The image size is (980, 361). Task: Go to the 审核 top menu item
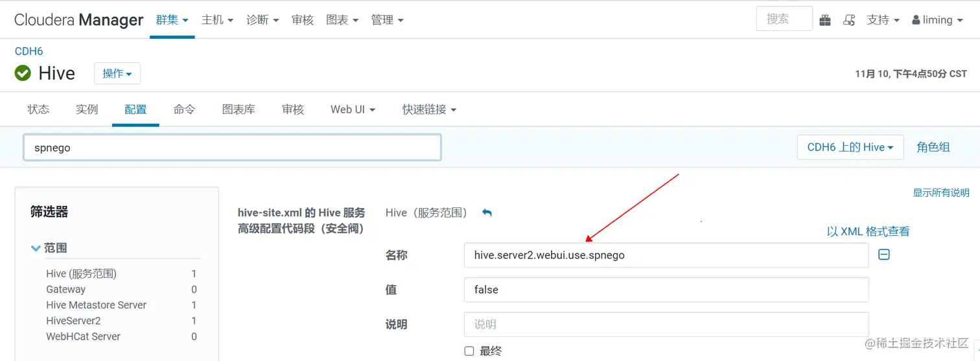303,20
